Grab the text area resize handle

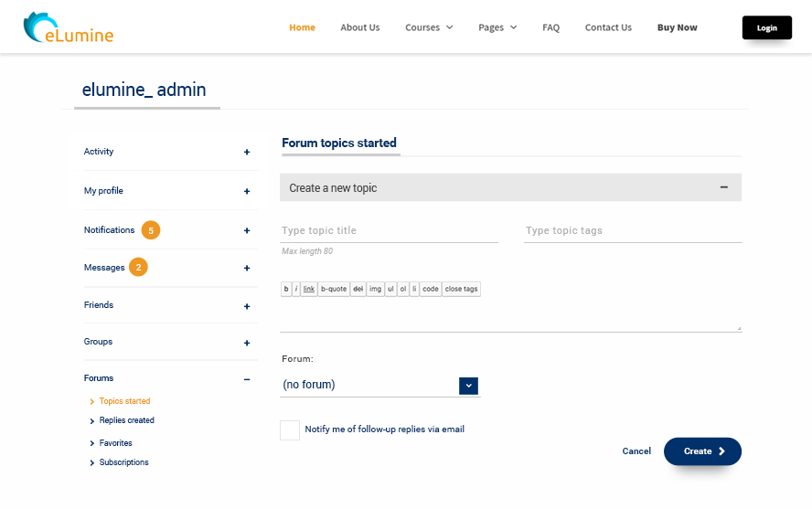(x=739, y=328)
